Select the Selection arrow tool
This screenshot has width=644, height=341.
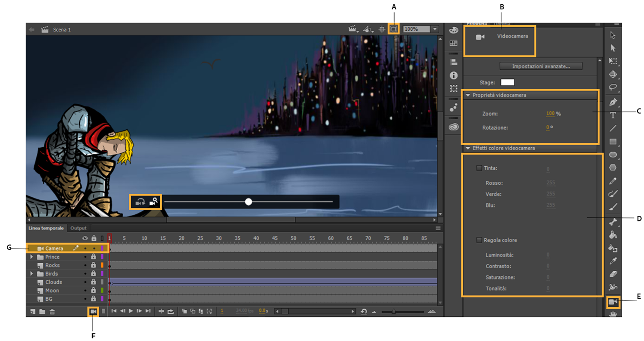tap(613, 35)
